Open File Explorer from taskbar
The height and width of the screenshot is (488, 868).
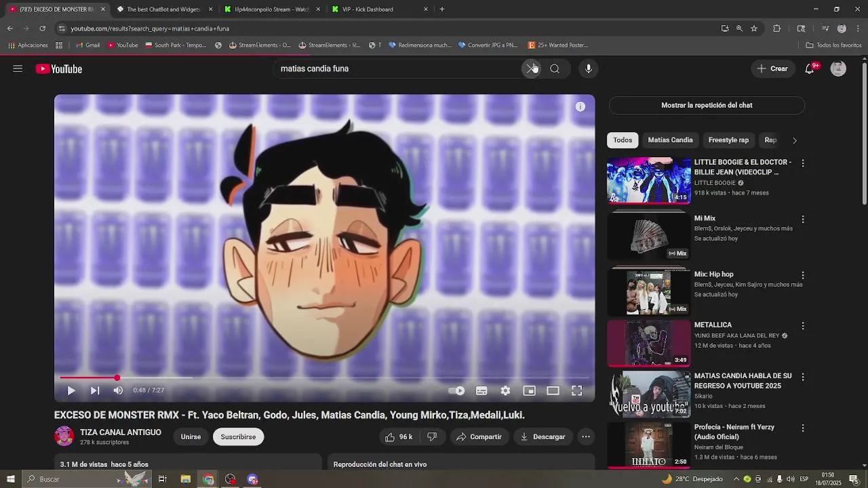click(x=185, y=479)
